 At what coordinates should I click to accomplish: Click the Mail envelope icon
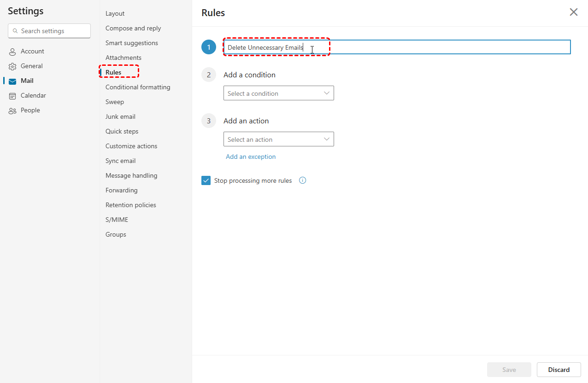coord(12,81)
